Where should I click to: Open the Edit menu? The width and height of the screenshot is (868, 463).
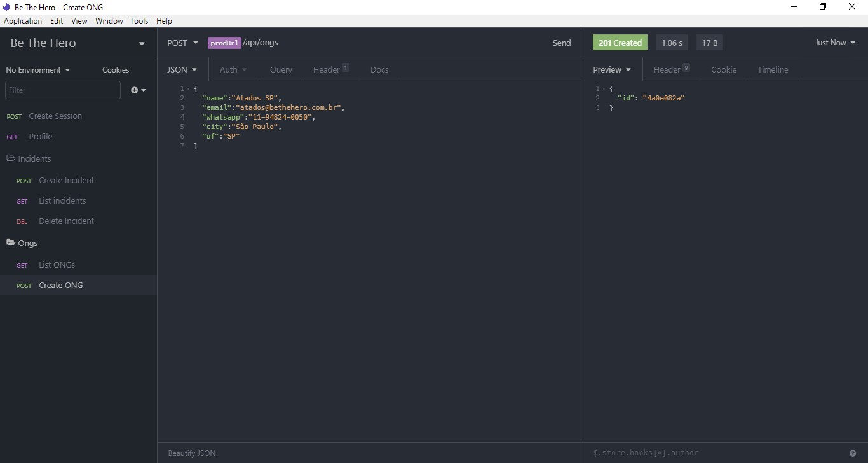[x=57, y=21]
